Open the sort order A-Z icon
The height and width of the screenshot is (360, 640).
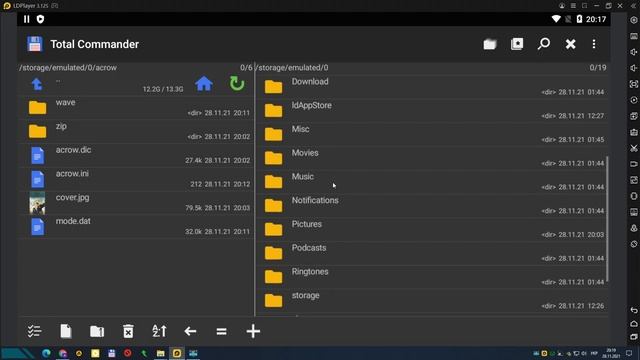159,331
